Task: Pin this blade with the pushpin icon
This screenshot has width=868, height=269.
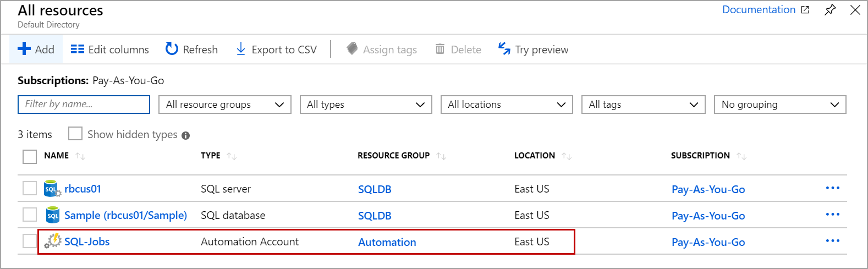Action: point(830,10)
